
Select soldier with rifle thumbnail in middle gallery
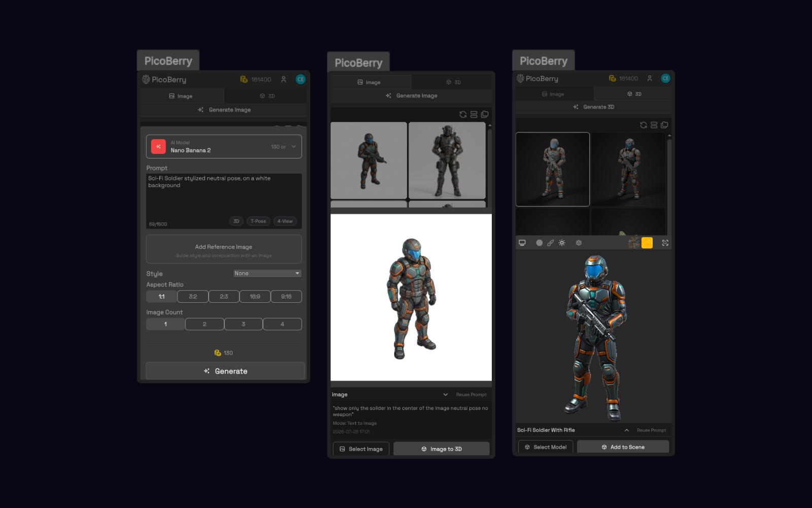369,161
